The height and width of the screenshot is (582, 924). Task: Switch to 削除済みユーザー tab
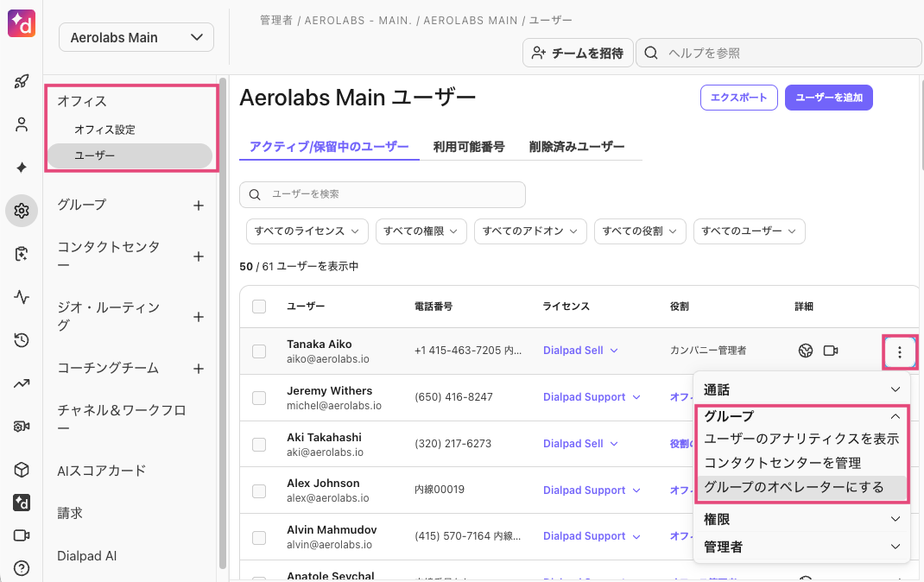(x=576, y=147)
